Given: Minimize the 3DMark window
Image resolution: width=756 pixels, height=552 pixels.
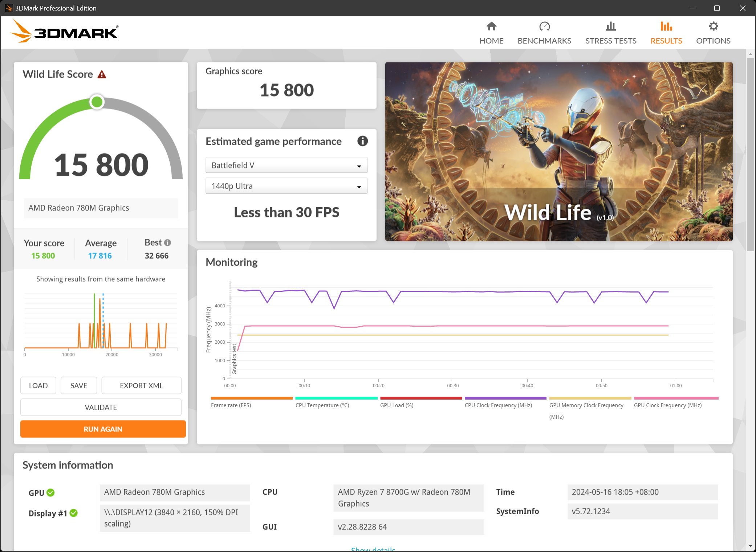Looking at the screenshot, I should pyautogui.click(x=692, y=8).
